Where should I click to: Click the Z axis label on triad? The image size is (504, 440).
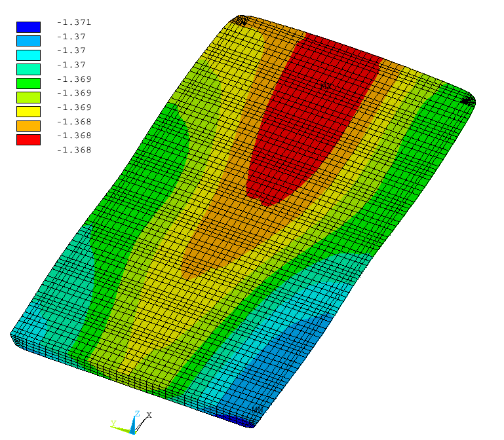[136, 413]
